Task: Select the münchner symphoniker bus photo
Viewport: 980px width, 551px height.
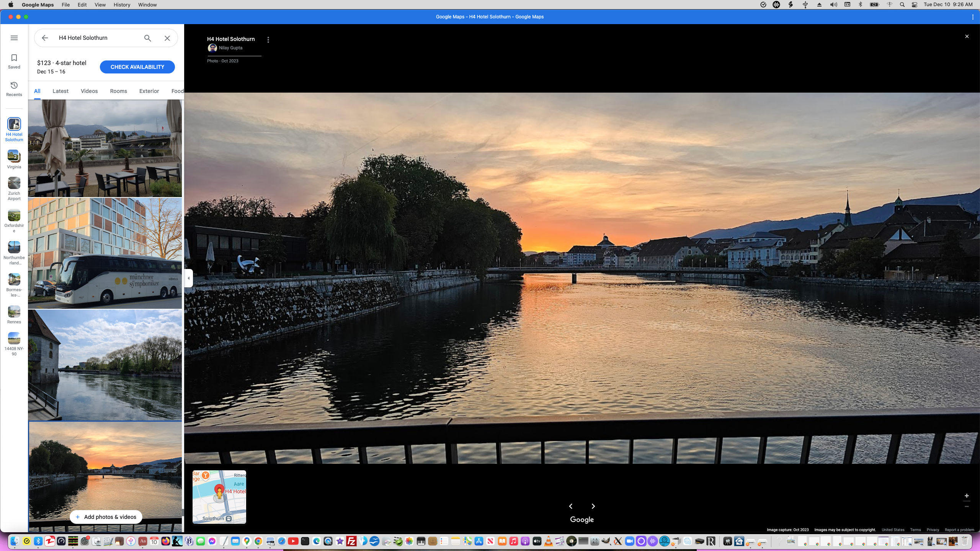Action: pyautogui.click(x=105, y=253)
